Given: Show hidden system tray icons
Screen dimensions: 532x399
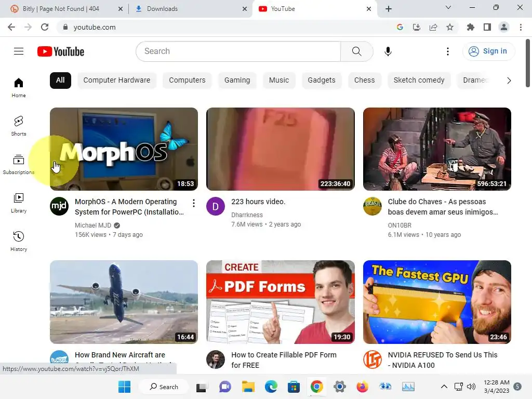Looking at the screenshot, I should point(444,387).
